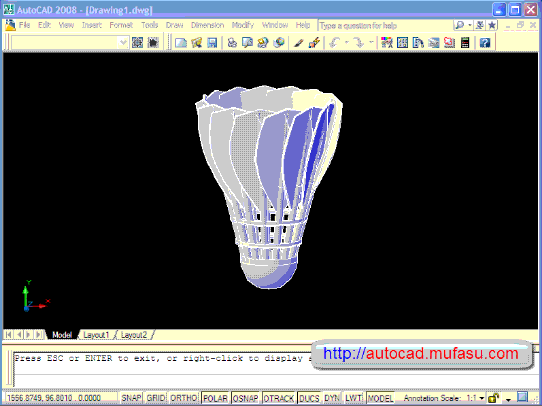The height and width of the screenshot is (406, 542).
Task: Open the Edit menu
Action: [45, 25]
